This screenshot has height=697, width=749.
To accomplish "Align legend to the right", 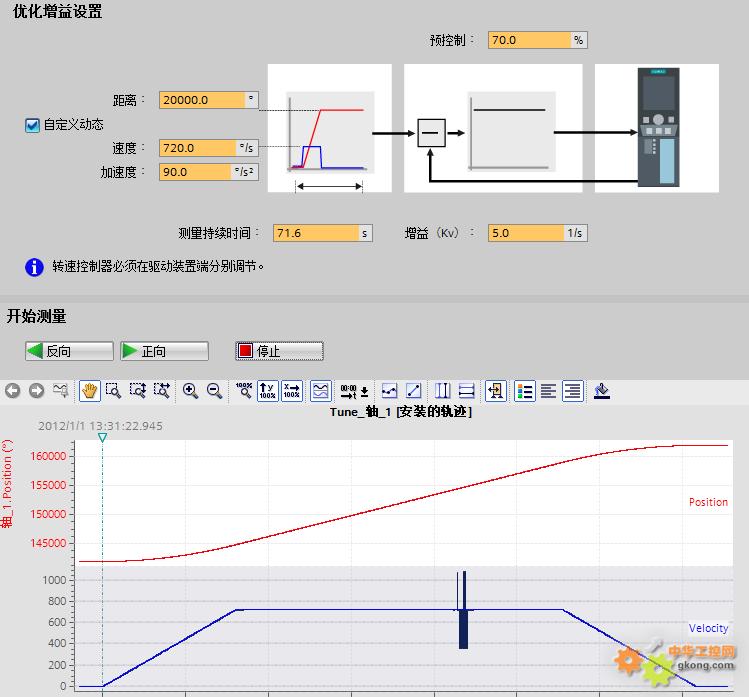I will point(573,391).
